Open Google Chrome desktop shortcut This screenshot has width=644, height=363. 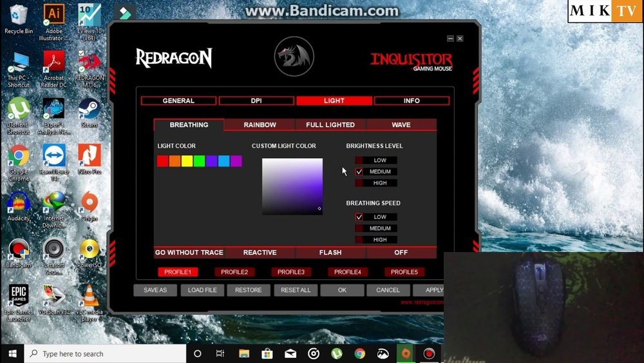coord(19,157)
